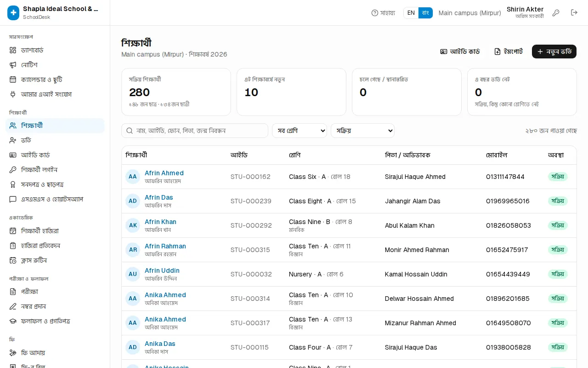588x368 pixels.
Task: Click ID STU-000314
Action: coord(250,299)
